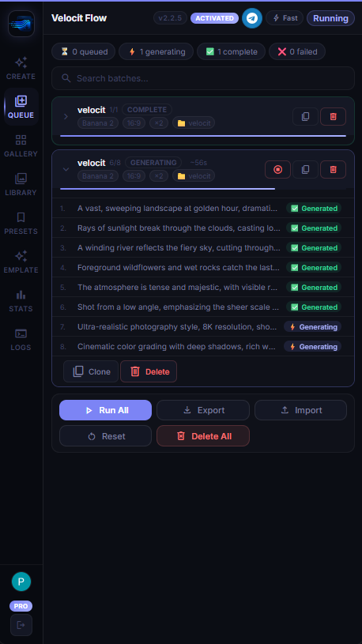The width and height of the screenshot is (362, 644).
Task: Filter by 0 queued
Action: coord(84,51)
